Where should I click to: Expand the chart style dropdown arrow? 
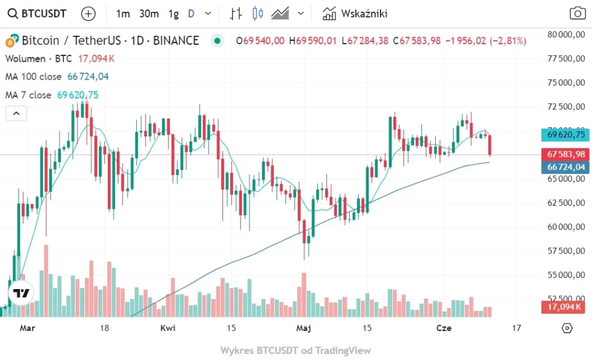pos(301,14)
